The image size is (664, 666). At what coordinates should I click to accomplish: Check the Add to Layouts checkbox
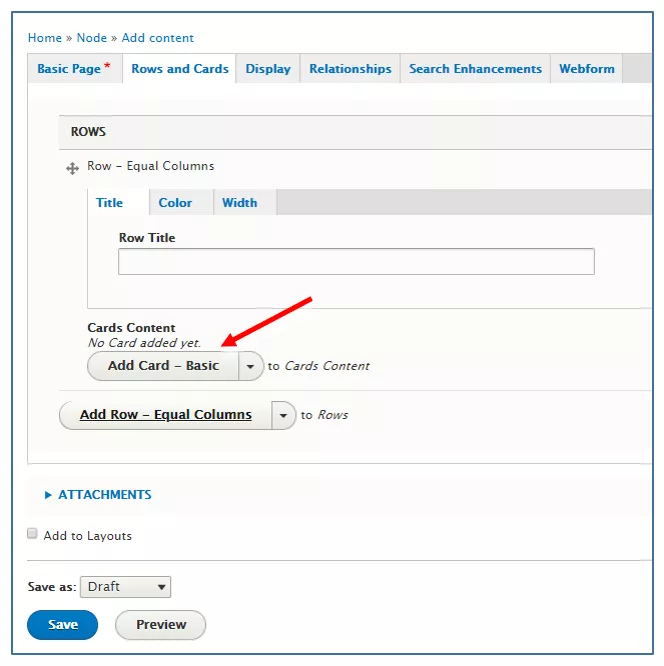click(x=32, y=533)
